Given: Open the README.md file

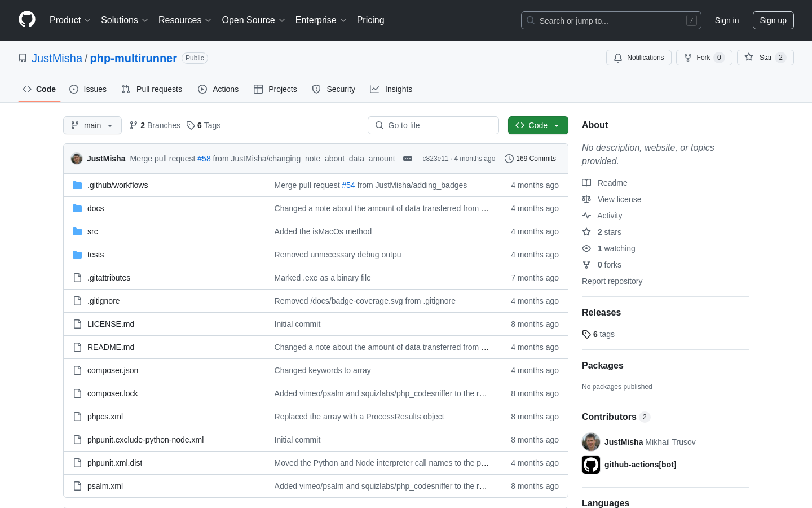Looking at the screenshot, I should (111, 347).
